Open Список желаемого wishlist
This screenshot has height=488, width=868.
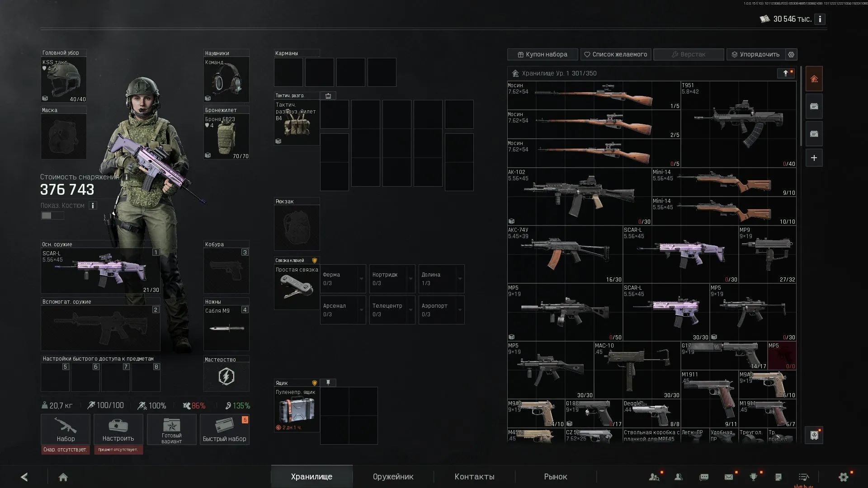point(616,55)
